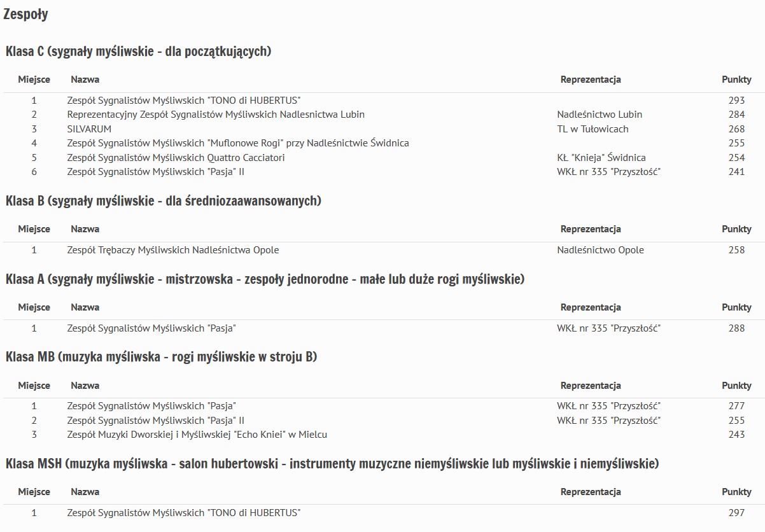Select the "Klasa C" beginners section heading

pyautogui.click(x=138, y=52)
